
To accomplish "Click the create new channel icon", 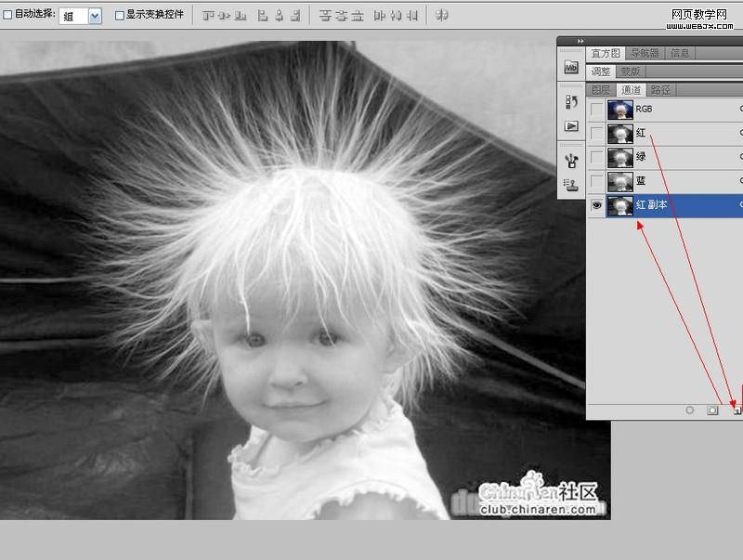I will pyautogui.click(x=736, y=410).
